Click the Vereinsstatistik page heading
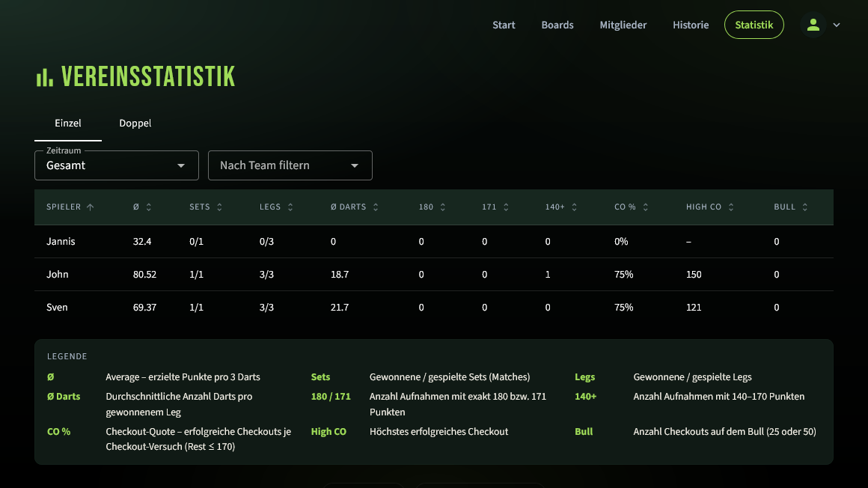The height and width of the screenshot is (488, 868). 148,77
